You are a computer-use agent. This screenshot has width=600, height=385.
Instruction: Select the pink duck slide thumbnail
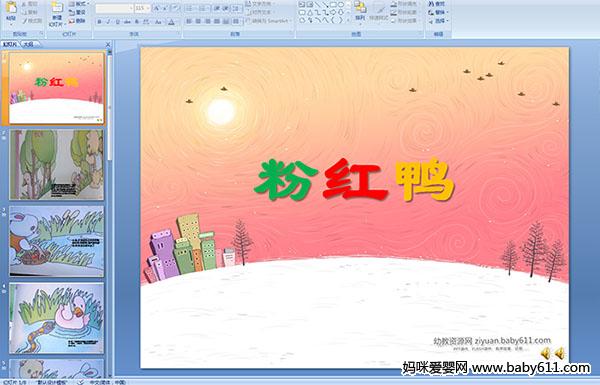(x=57, y=318)
